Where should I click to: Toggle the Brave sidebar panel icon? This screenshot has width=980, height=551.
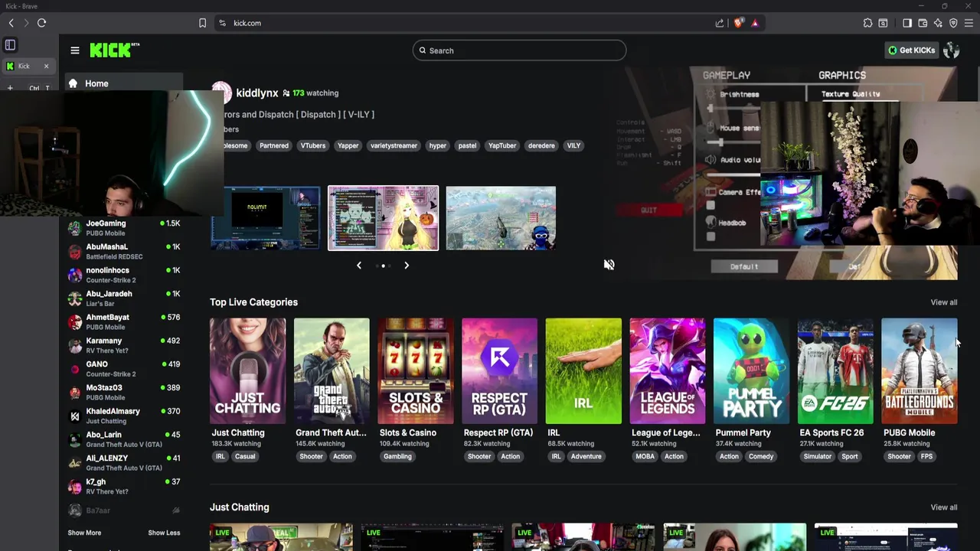point(907,23)
